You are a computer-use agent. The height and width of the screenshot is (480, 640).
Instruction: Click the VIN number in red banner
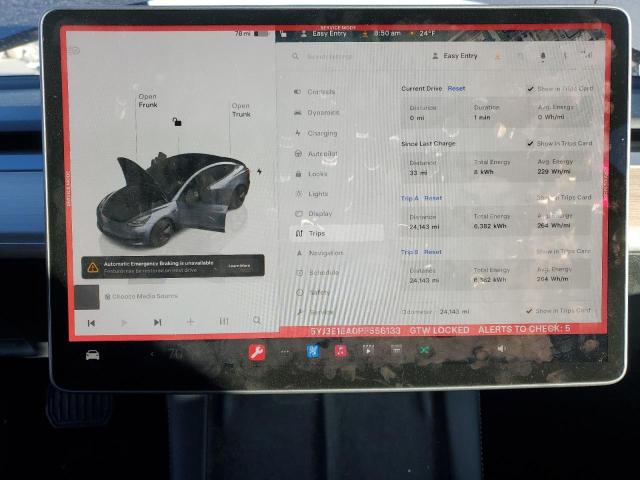pyautogui.click(x=356, y=331)
